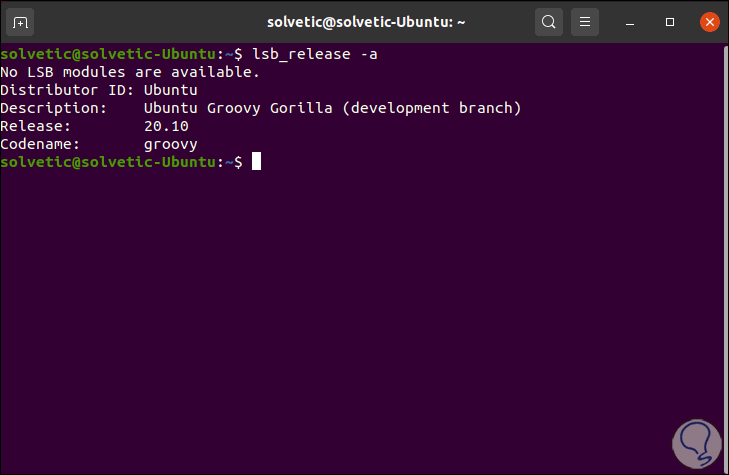729x475 pixels.
Task: Maximize the terminal window
Action: [x=670, y=22]
